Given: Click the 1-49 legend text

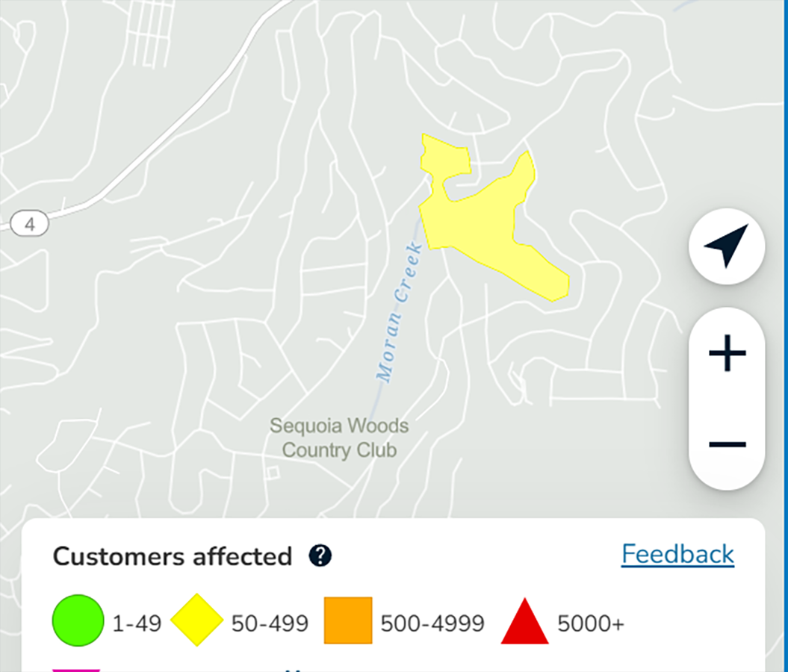Looking at the screenshot, I should click(137, 623).
